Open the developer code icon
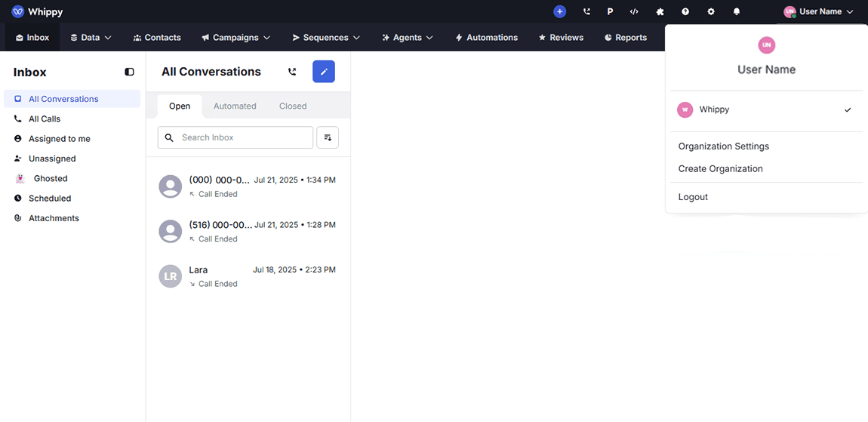 coord(634,11)
